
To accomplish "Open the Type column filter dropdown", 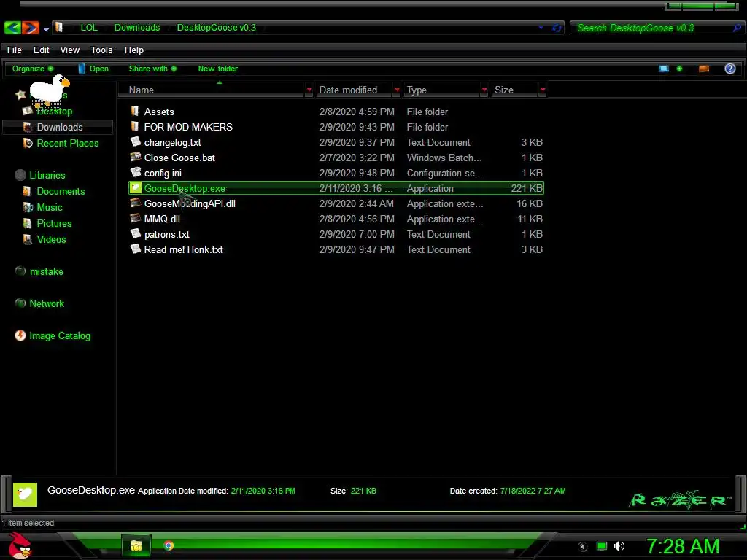I will point(484,90).
